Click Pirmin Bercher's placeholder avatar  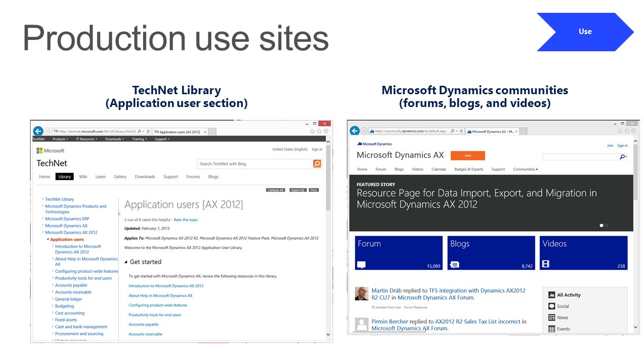click(x=362, y=324)
